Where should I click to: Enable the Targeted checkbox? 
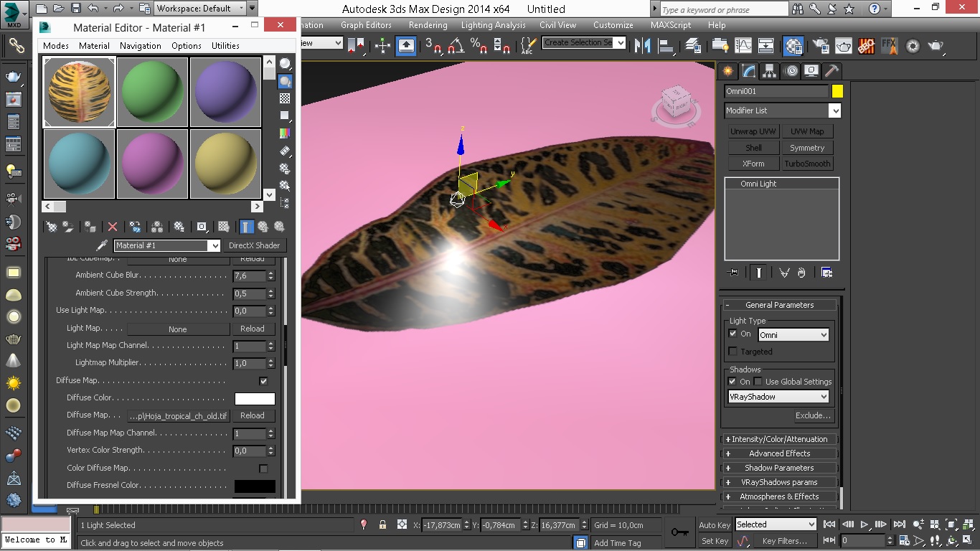click(732, 352)
